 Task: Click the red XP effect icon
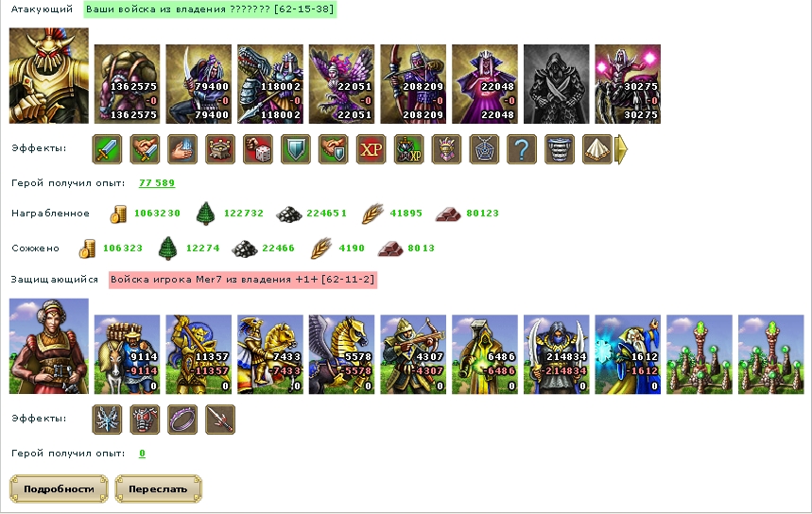coord(371,149)
